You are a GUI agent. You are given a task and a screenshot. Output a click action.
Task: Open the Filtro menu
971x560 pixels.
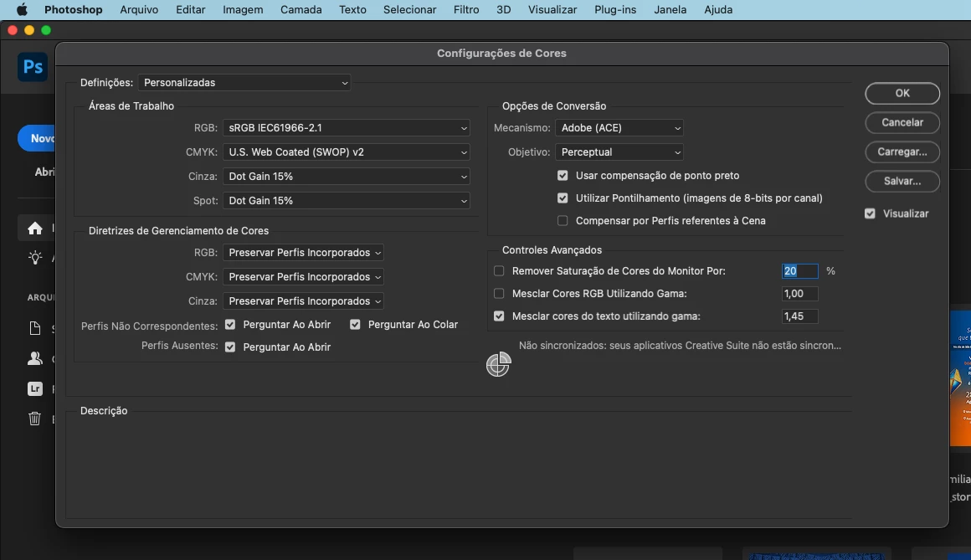[465, 10]
